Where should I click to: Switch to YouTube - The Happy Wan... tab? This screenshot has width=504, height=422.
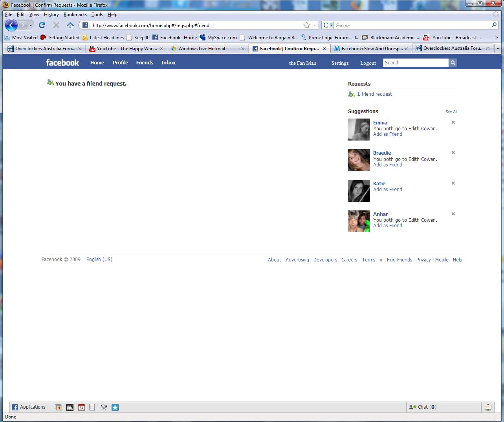[126, 49]
